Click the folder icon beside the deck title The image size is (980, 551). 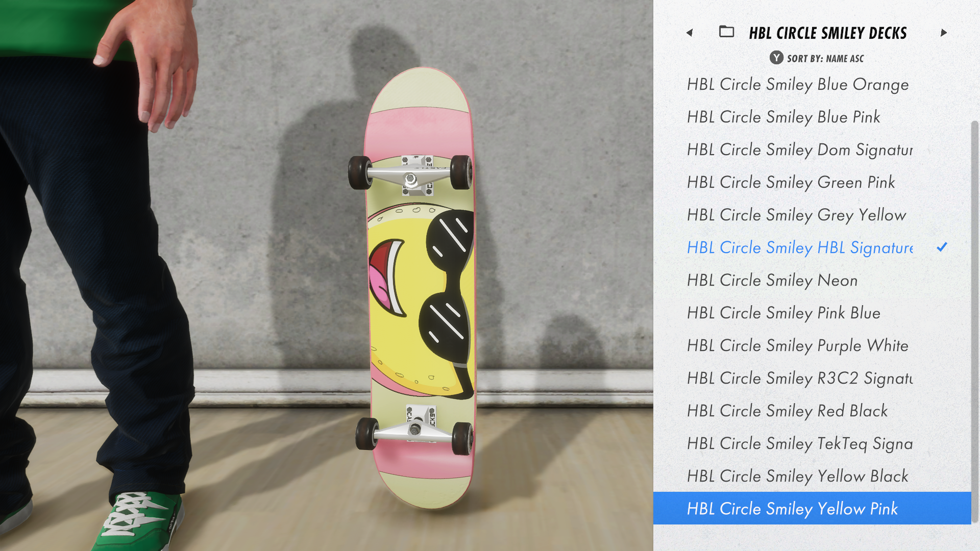click(x=726, y=32)
